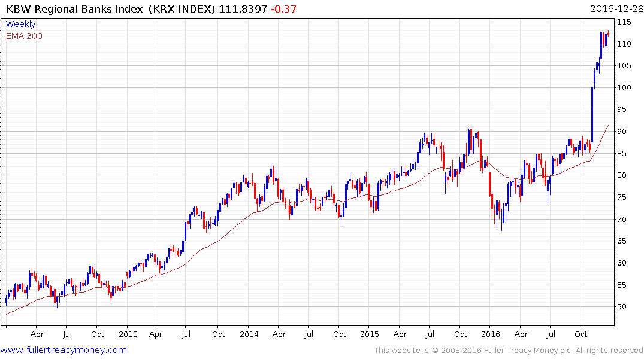The width and height of the screenshot is (644, 359).
Task: Click the 2015 year label on time axis
Action: (x=370, y=334)
